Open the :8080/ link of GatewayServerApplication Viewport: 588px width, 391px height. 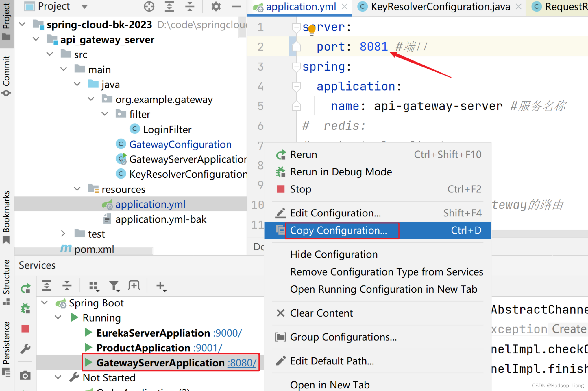point(242,363)
